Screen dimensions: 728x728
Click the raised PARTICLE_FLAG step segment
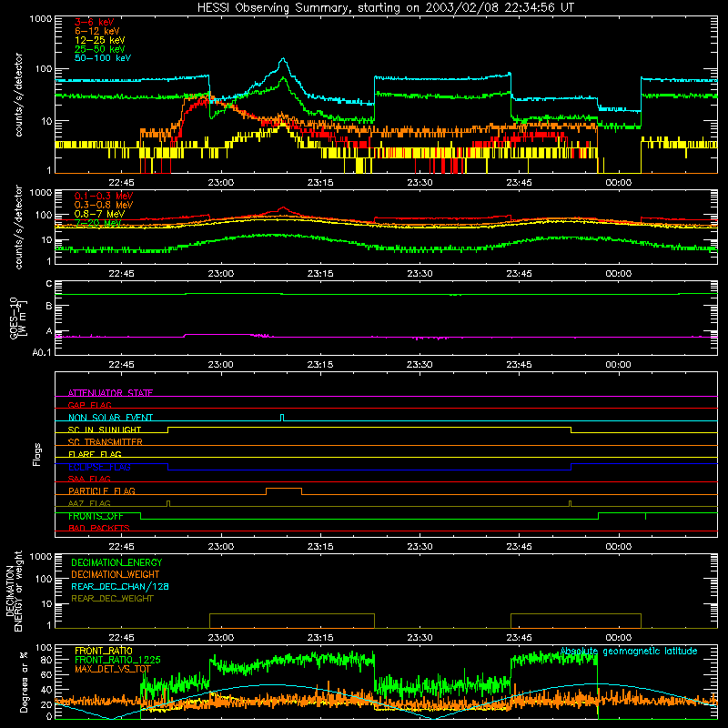[284, 489]
